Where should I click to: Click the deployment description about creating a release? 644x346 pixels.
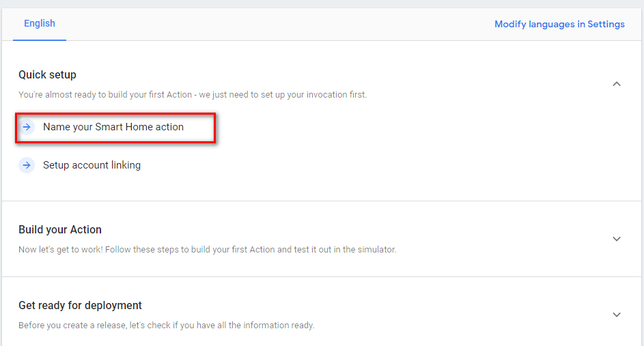[x=166, y=326]
